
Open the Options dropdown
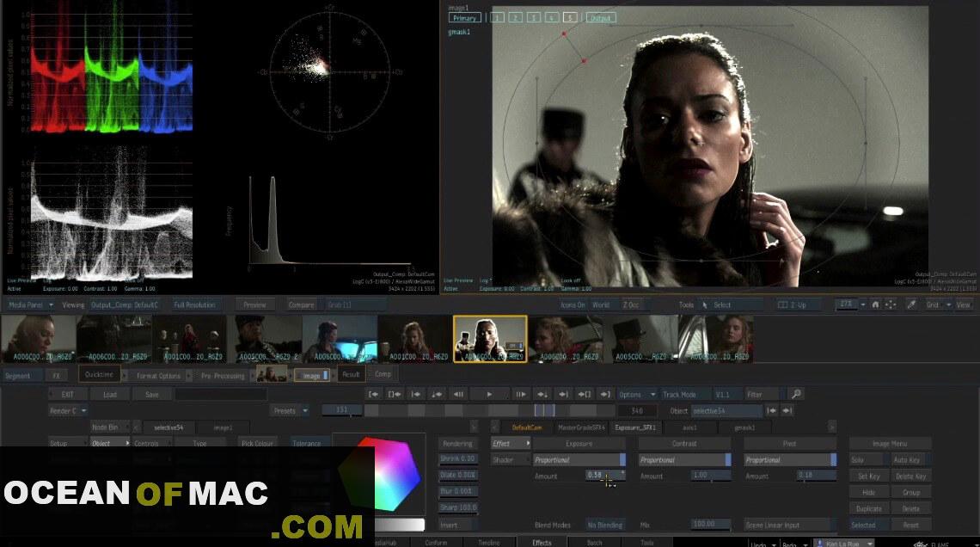point(637,395)
